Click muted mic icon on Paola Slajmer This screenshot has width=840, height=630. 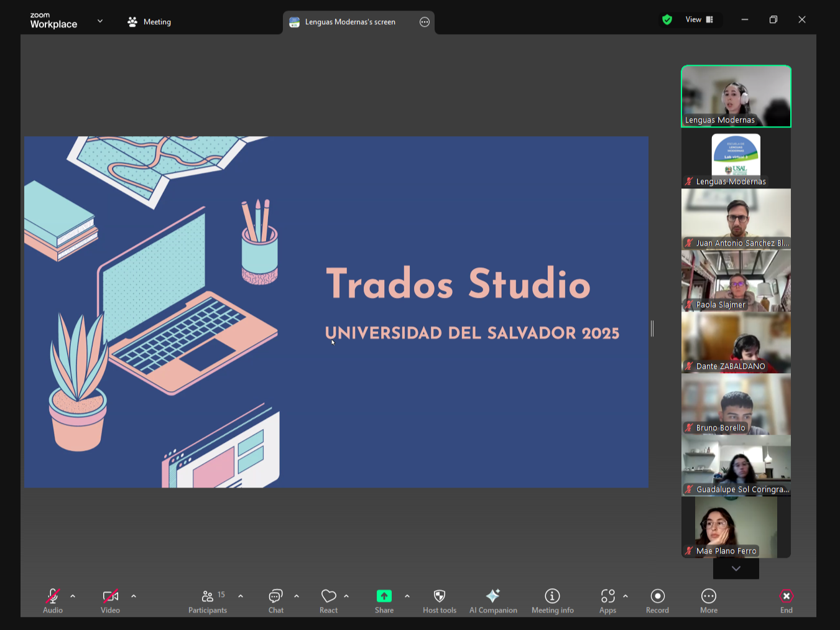coord(689,305)
